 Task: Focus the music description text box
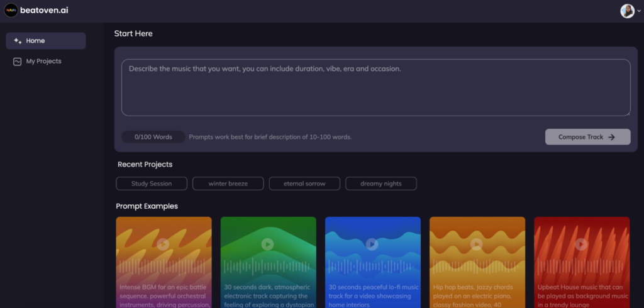[x=376, y=87]
